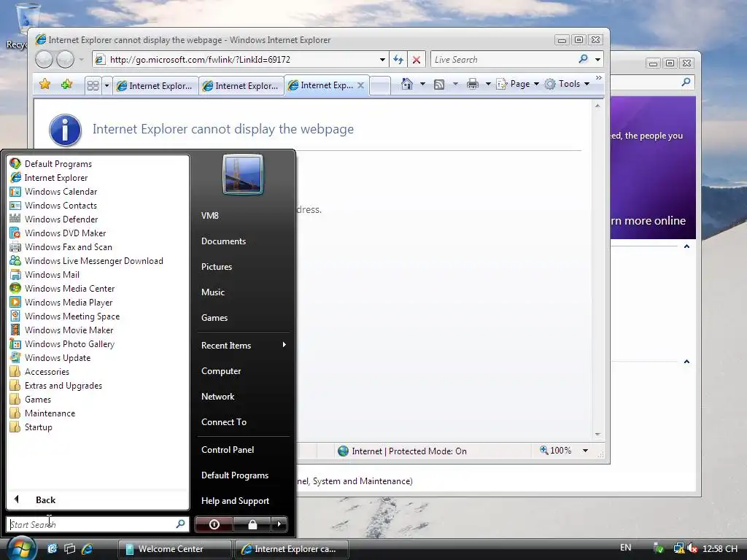Click the Start menu lock button
Screen dimensions: 747x560
click(x=252, y=524)
